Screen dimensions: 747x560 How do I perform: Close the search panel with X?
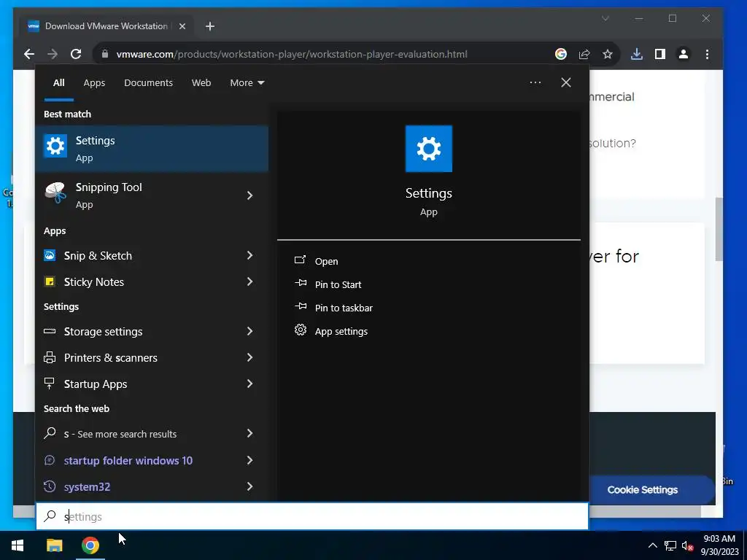click(x=566, y=82)
